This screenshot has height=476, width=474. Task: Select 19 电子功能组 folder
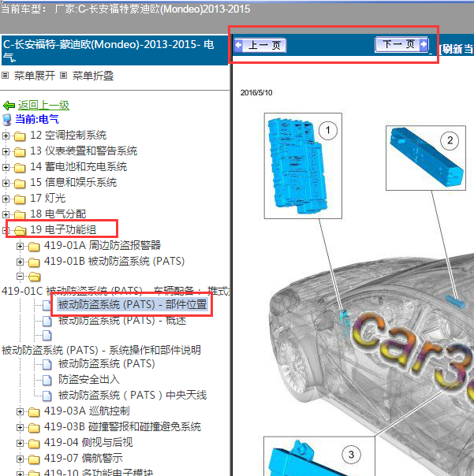[x=63, y=230]
